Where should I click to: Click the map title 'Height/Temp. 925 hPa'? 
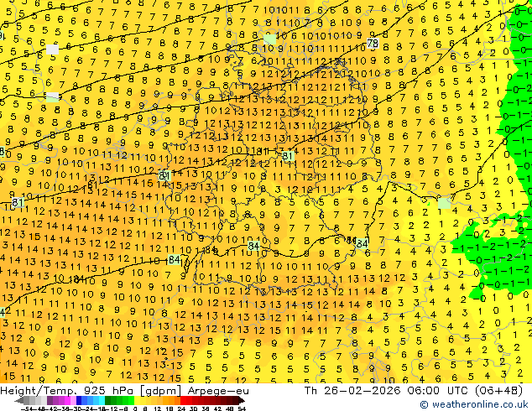(x=66, y=391)
